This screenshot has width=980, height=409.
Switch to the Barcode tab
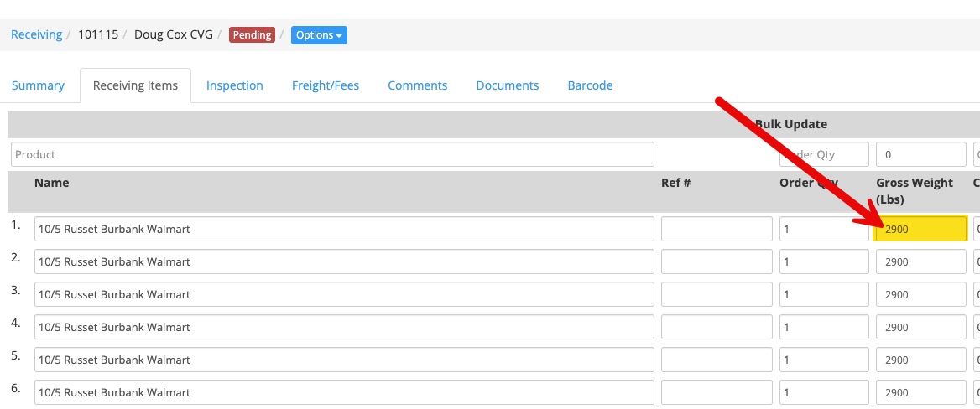click(x=590, y=85)
